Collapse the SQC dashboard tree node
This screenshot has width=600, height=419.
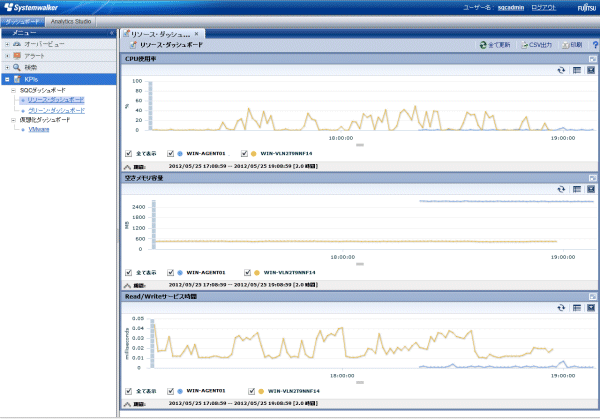[x=13, y=91]
